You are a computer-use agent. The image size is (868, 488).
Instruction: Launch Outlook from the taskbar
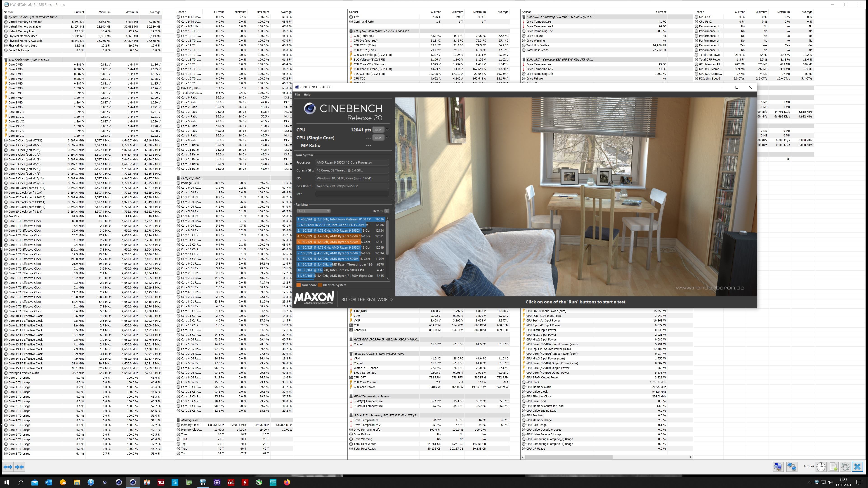click(49, 482)
